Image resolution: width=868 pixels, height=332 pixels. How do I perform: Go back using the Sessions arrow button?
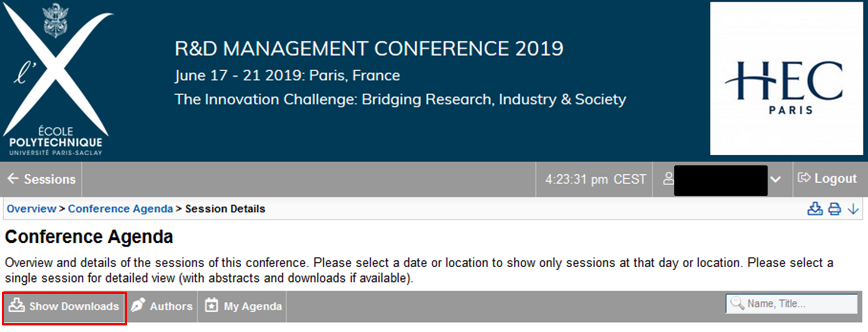coord(42,179)
